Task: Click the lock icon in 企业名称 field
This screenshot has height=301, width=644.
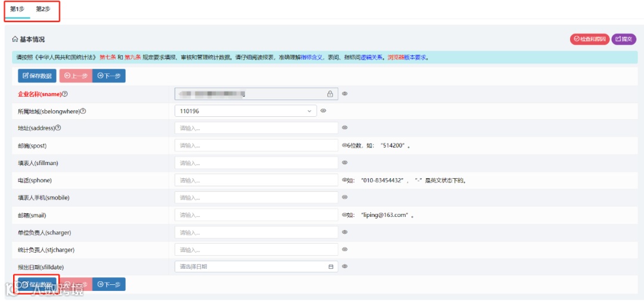Action: click(x=330, y=94)
